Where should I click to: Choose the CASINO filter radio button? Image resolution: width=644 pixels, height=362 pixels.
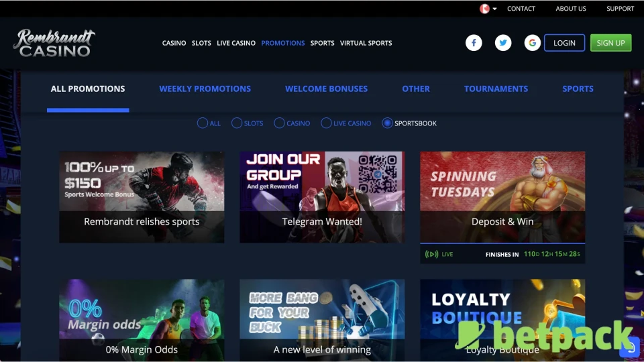click(x=279, y=123)
